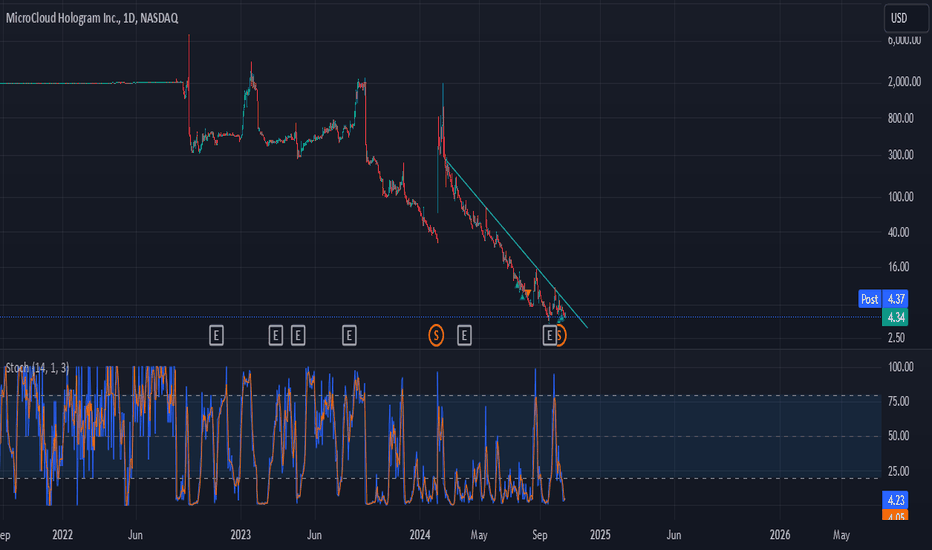
Task: Click the fully circled orange S split marker near 2024
Action: 436,336
